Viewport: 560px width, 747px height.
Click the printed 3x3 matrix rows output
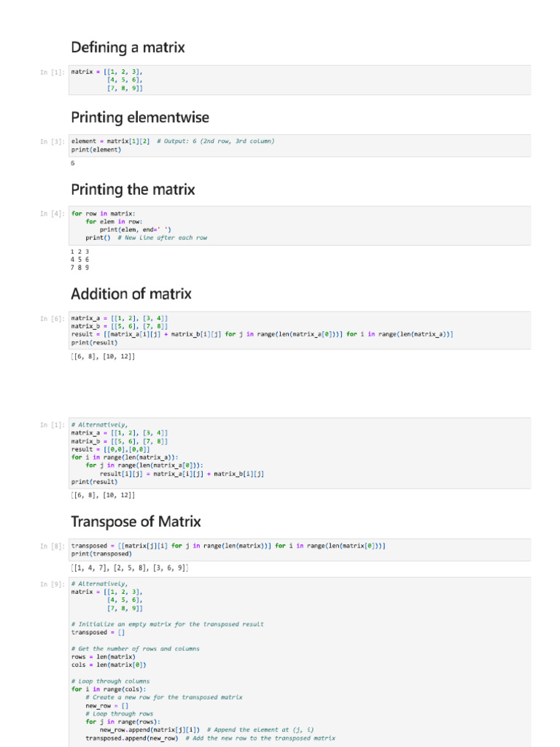coord(79,259)
